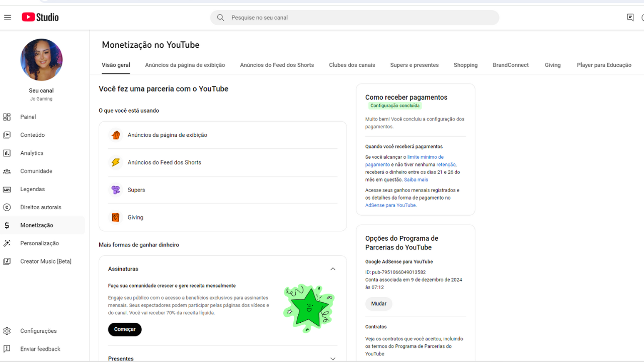Click the purple Supers icon
Image resolution: width=644 pixels, height=362 pixels.
point(116,190)
